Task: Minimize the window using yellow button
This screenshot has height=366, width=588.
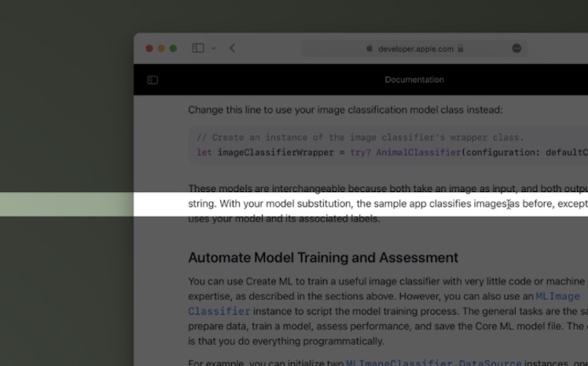Action: click(162, 48)
